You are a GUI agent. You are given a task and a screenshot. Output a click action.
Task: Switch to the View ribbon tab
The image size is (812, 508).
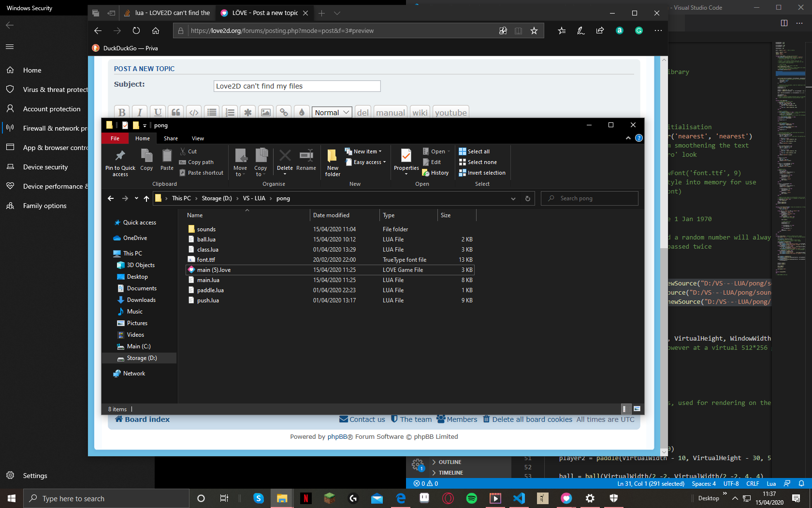(198, 138)
